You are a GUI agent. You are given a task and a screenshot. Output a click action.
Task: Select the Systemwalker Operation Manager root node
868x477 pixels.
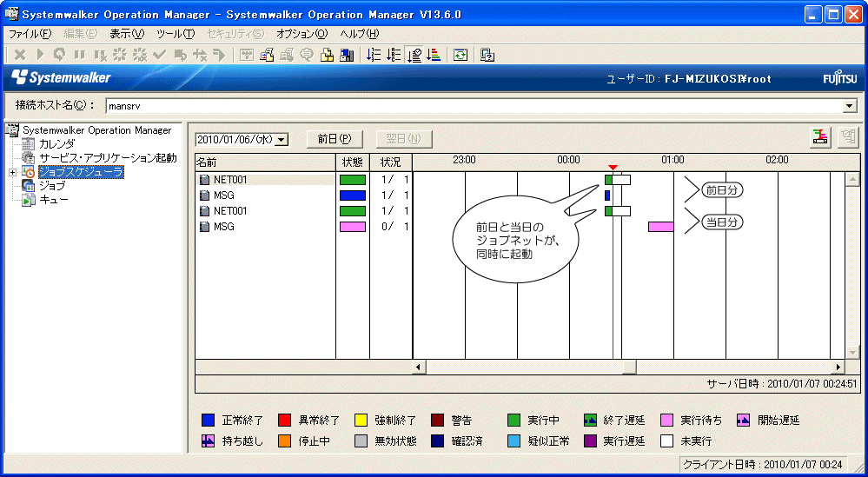click(x=96, y=130)
